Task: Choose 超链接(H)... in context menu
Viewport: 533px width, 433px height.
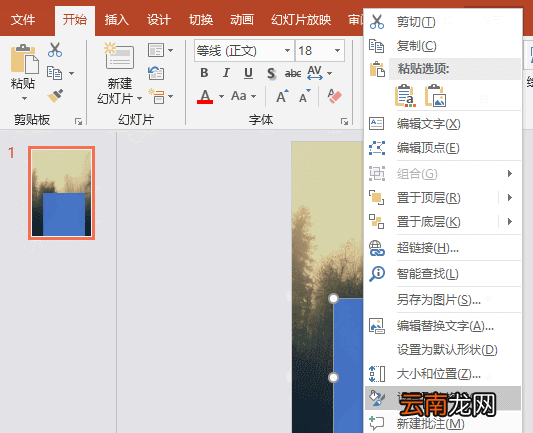Action: click(x=443, y=248)
